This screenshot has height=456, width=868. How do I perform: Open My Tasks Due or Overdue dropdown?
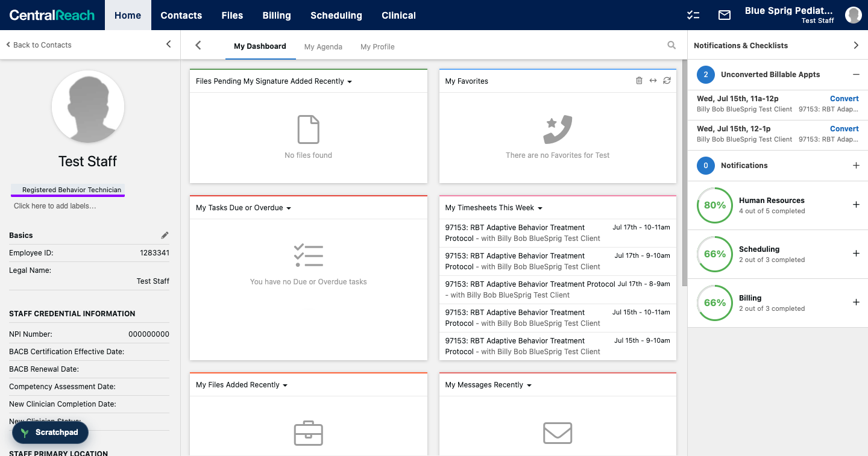coord(244,208)
